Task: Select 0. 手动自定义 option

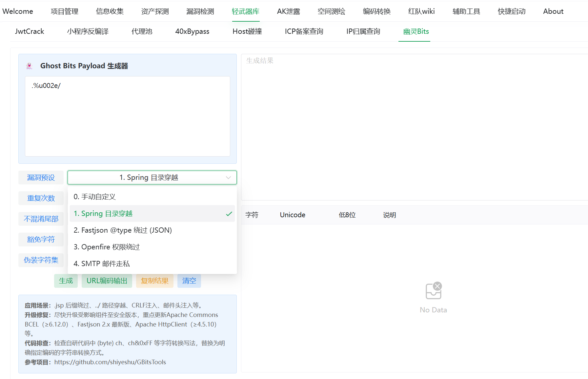Action: (x=152, y=197)
